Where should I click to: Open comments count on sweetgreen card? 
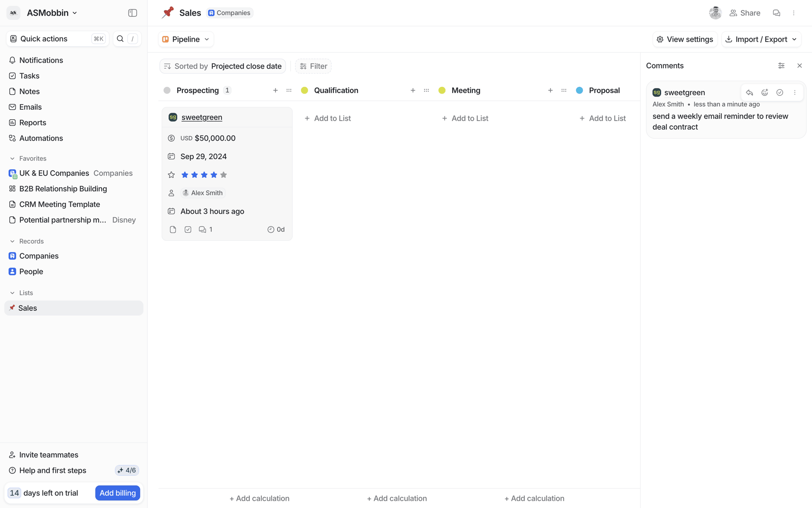click(x=206, y=229)
